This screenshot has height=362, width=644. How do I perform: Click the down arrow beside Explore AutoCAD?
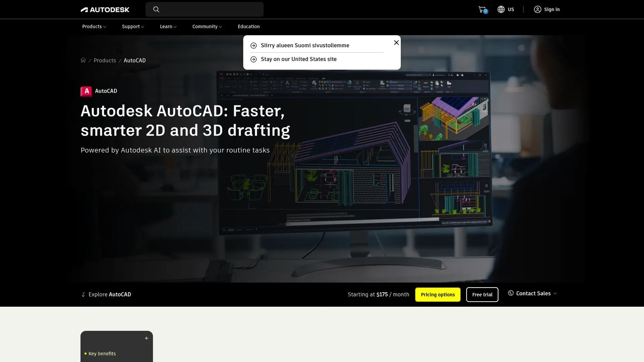(83, 294)
